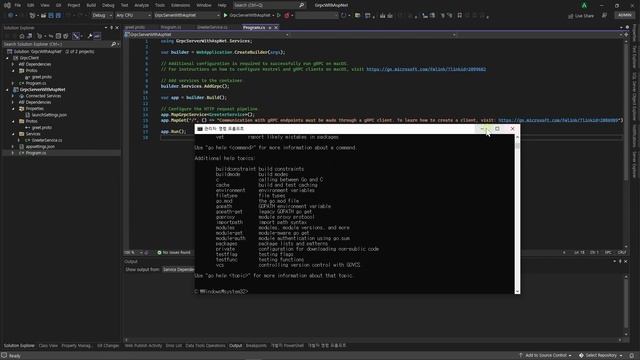Click the Visual Studio logo icon

point(7,5)
